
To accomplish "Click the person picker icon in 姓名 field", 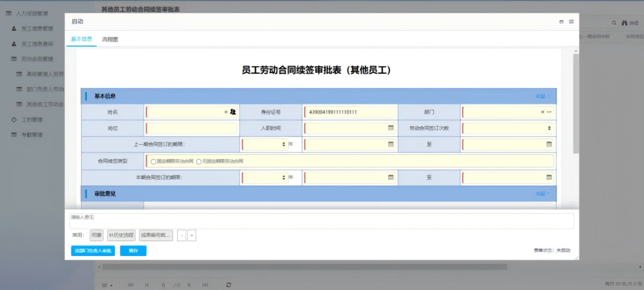I will 233,112.
